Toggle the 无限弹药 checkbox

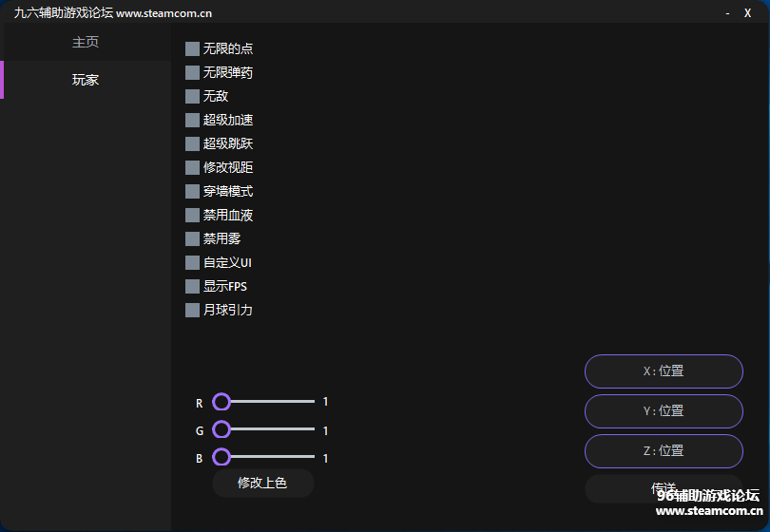(193, 72)
